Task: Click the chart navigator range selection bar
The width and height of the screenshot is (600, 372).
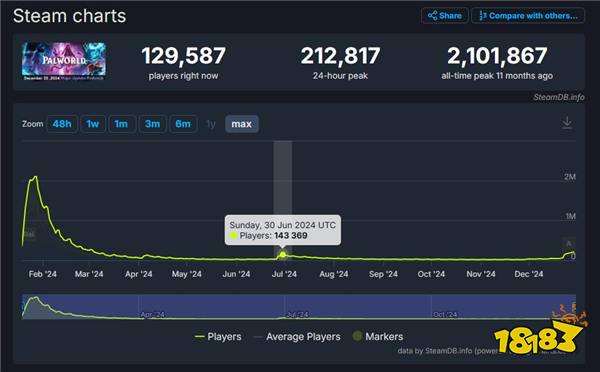Action: [x=299, y=306]
